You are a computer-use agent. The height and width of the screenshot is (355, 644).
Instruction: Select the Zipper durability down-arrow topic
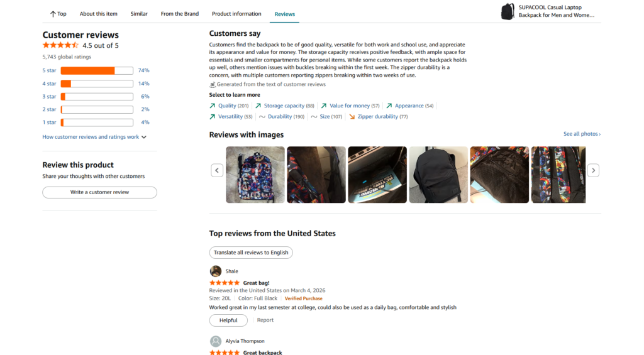pos(377,117)
